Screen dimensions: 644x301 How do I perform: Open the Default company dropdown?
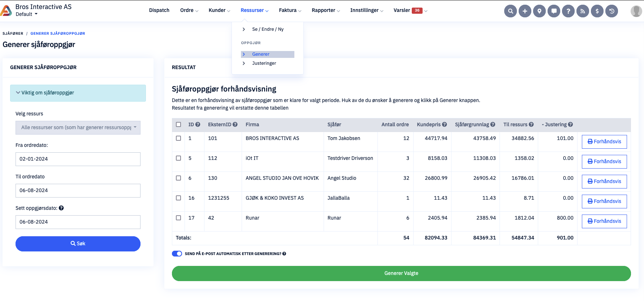(x=26, y=14)
